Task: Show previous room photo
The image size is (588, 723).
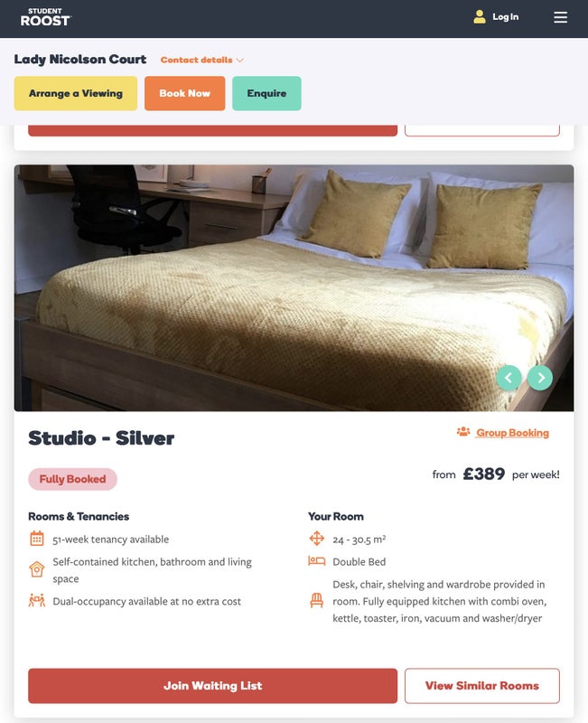Action: click(509, 377)
